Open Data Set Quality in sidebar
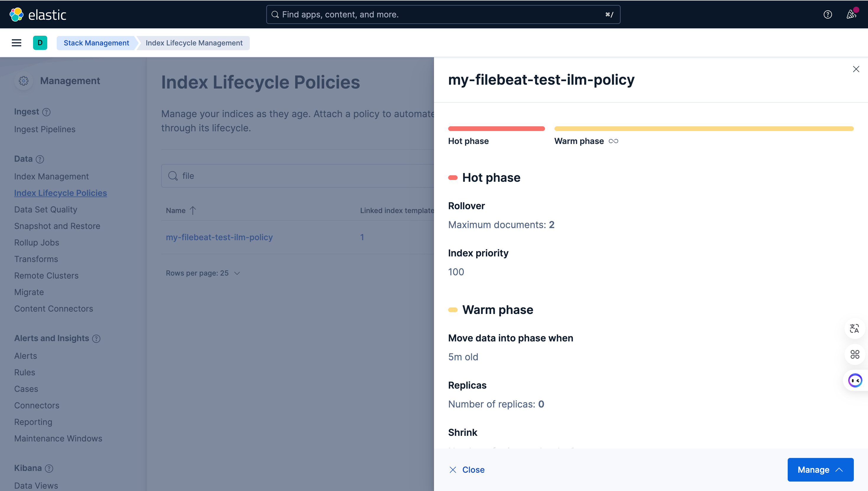This screenshot has width=868, height=491. coord(45,210)
